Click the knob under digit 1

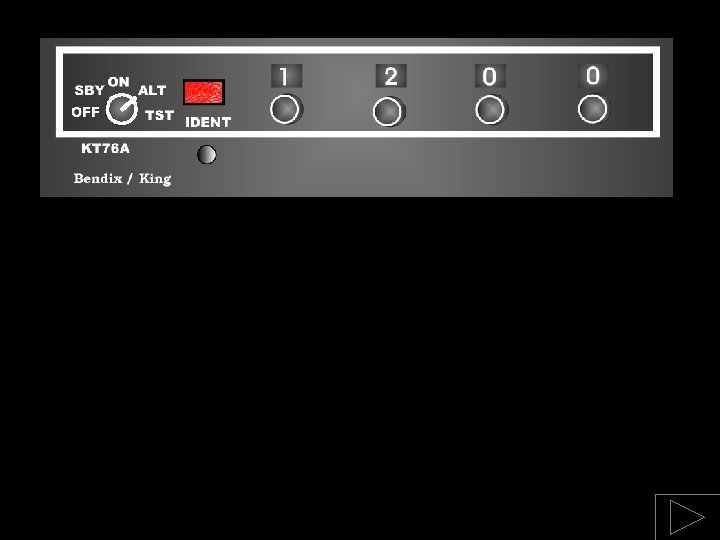[285, 110]
